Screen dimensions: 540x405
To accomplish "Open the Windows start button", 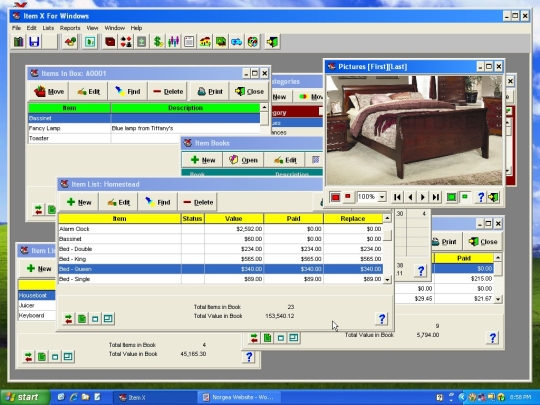I will click(24, 397).
